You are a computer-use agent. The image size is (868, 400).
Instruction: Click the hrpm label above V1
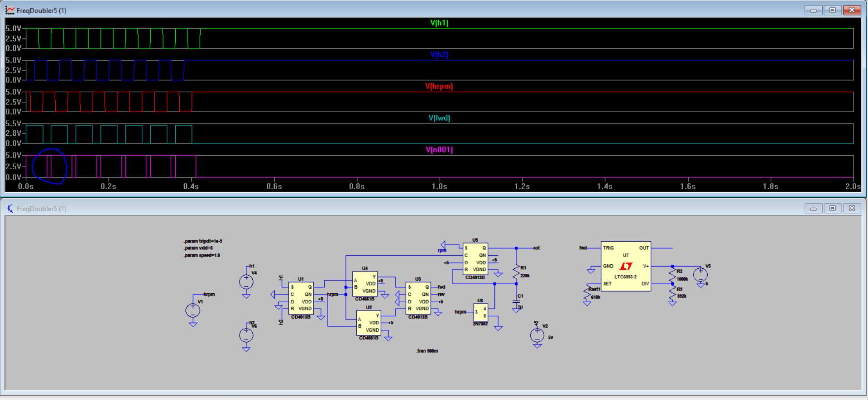(x=209, y=294)
